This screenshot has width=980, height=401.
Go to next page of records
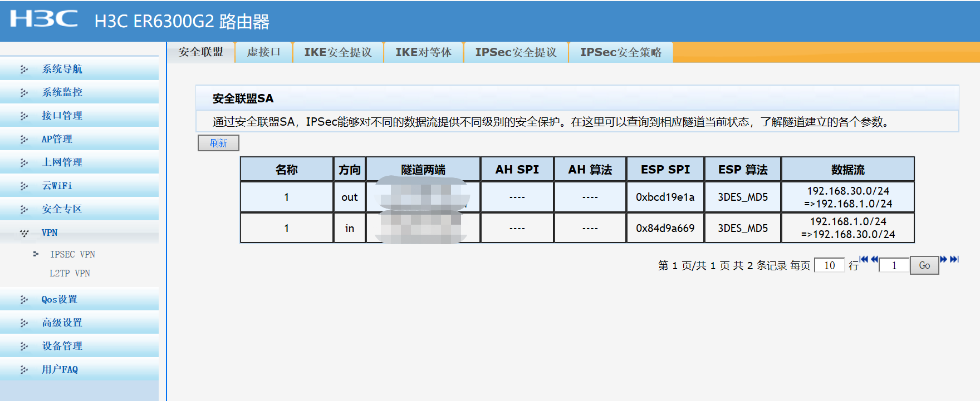[x=943, y=259]
